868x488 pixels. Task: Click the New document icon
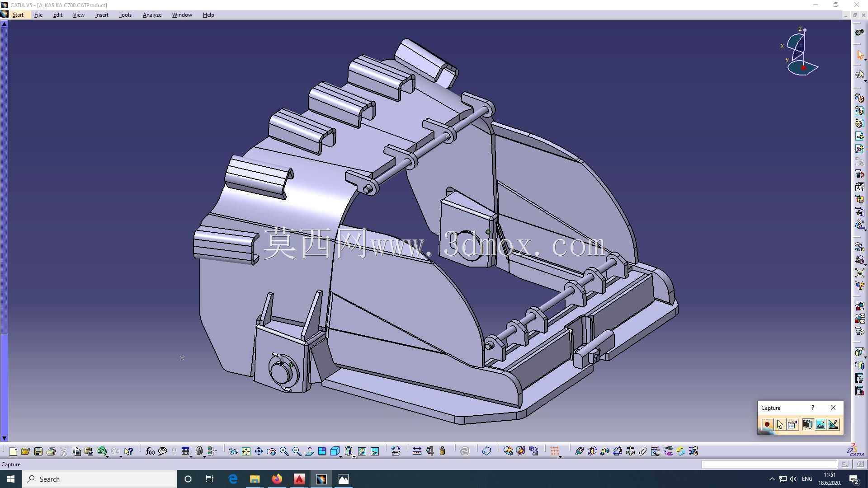coord(13,451)
